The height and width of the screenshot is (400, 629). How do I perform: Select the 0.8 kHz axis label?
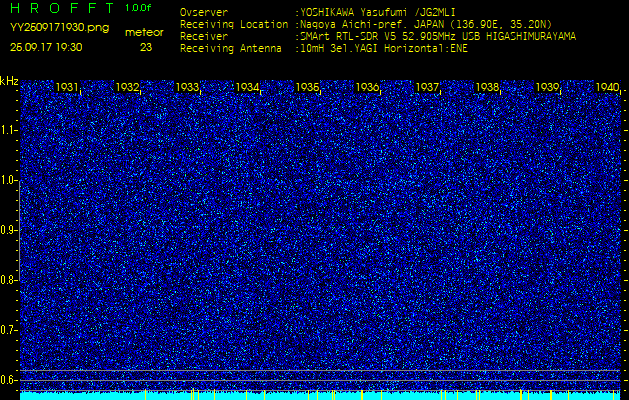[x=8, y=280]
